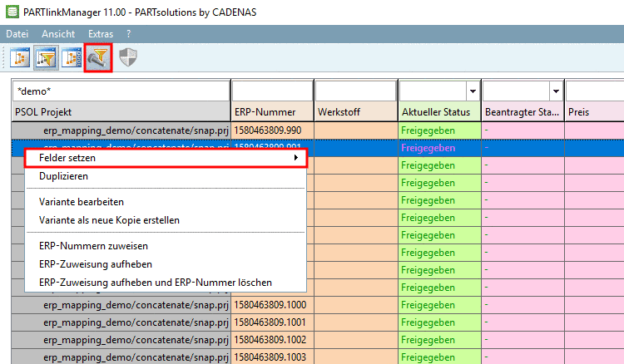Screen dimensions: 624x364
Task: Click the tree view with checklist icon
Action: [72, 58]
